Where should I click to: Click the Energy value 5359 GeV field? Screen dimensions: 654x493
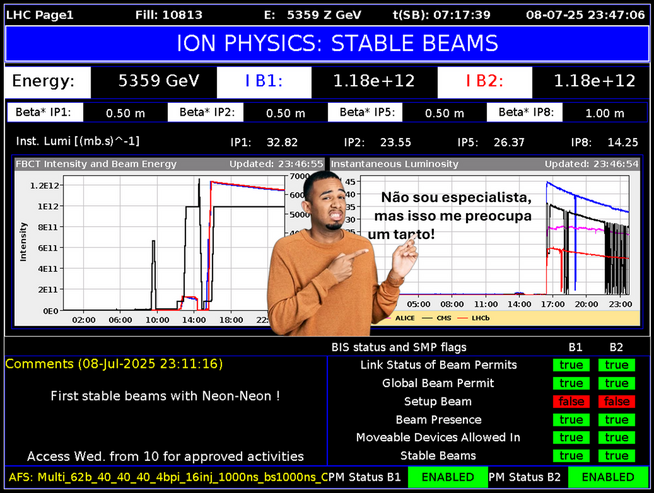tap(153, 82)
